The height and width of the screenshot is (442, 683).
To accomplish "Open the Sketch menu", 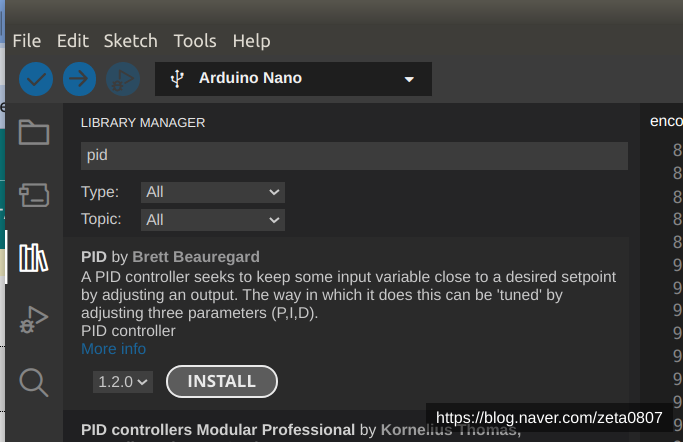I will [131, 41].
